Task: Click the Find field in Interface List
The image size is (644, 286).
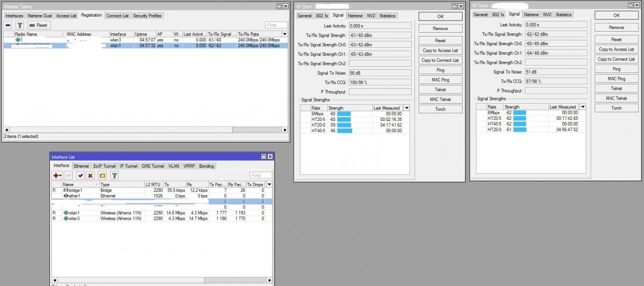Action: tap(261, 175)
